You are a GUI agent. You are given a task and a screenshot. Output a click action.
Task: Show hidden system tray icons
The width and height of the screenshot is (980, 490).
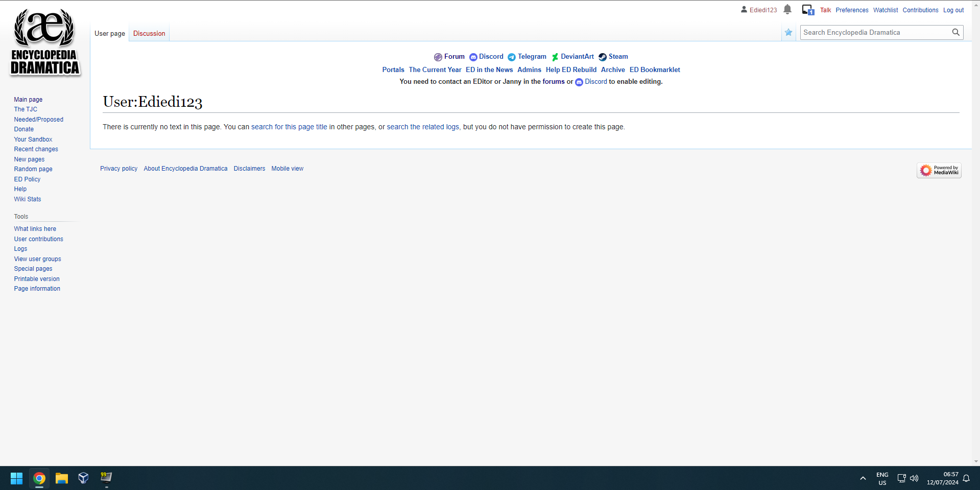pyautogui.click(x=863, y=478)
